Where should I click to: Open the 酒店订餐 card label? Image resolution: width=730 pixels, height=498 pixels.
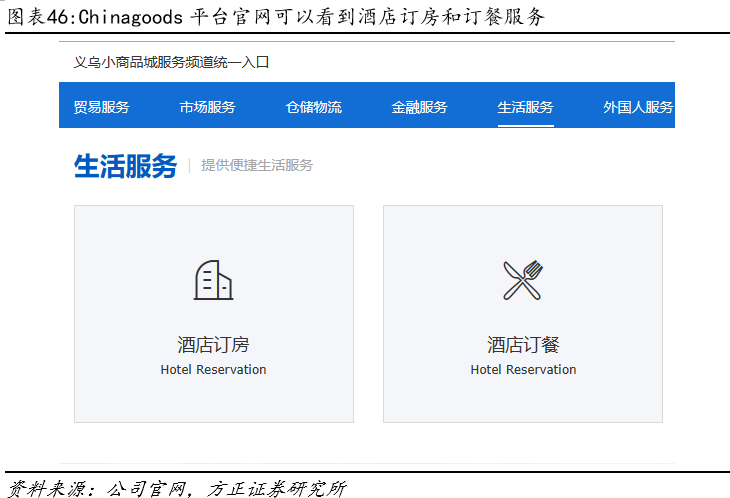(x=523, y=345)
